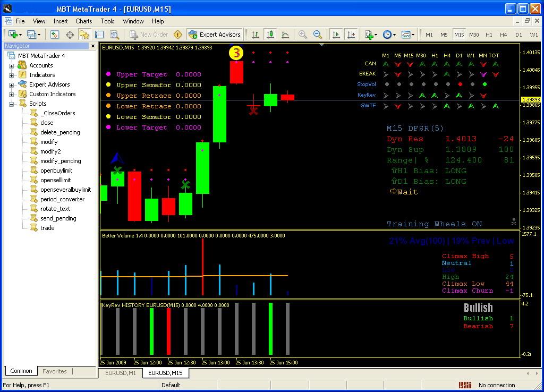Open the Window menu
Image resolution: width=544 pixels, height=392 pixels.
pyautogui.click(x=133, y=21)
